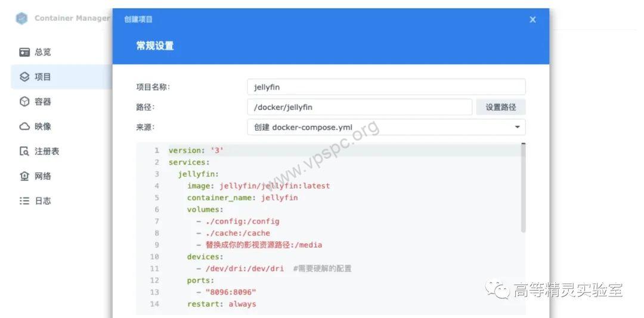The width and height of the screenshot is (644, 318).
Task: Click the "- ./cache:/cache" line
Action: [233, 233]
